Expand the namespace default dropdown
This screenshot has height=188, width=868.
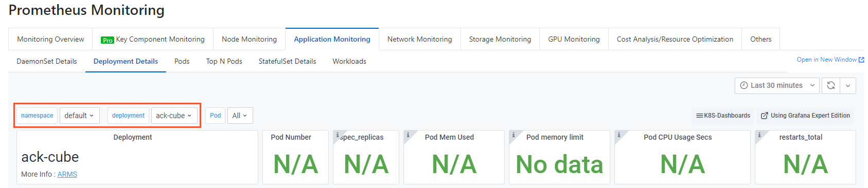[x=79, y=116]
